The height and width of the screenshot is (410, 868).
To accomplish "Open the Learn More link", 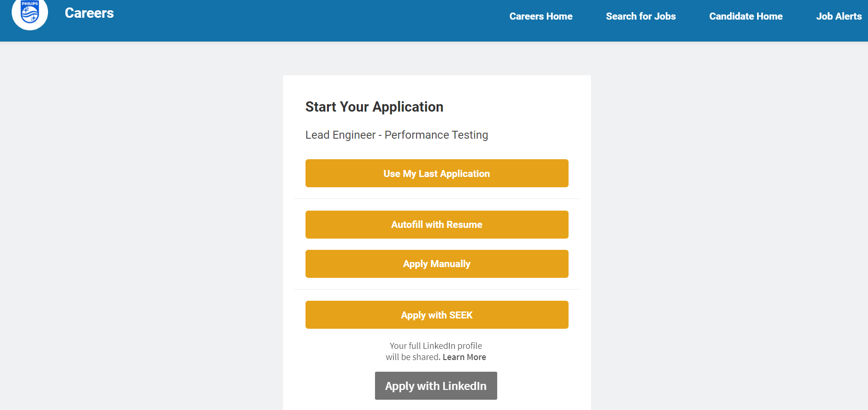I will pyautogui.click(x=464, y=357).
